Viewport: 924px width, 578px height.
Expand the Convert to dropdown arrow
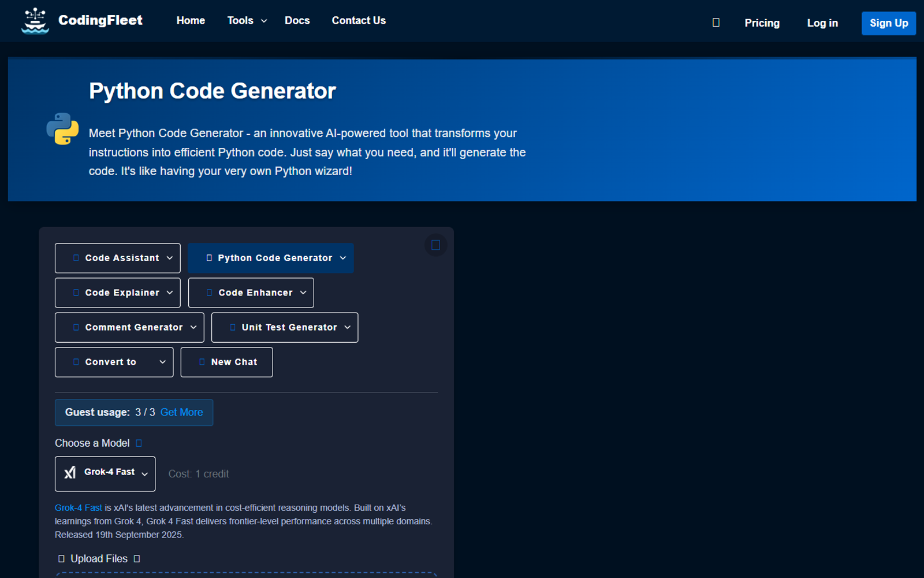click(163, 362)
